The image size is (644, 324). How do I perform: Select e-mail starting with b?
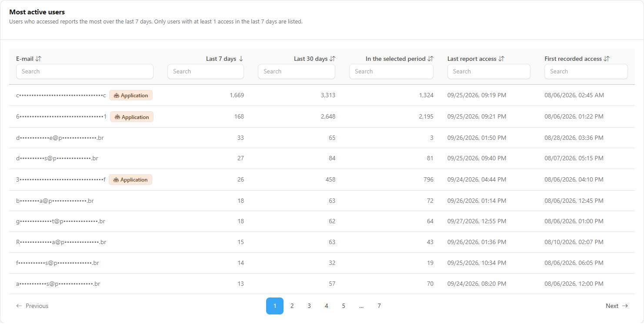pyautogui.click(x=55, y=201)
